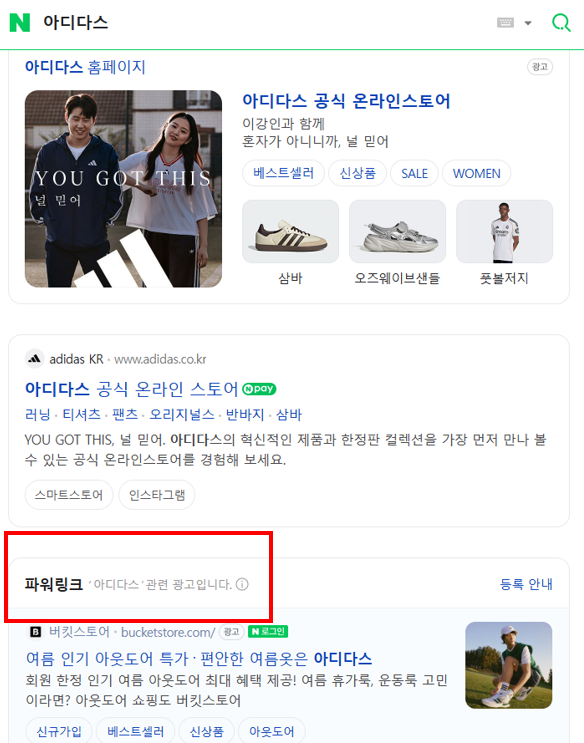Open the 풋볼저지 product thumbnail
The image size is (584, 743).
click(504, 232)
